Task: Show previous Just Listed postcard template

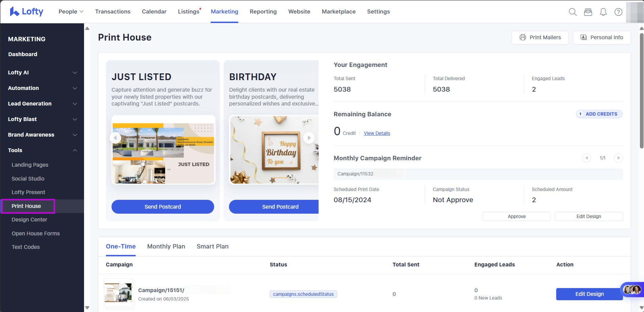Action: tap(115, 138)
